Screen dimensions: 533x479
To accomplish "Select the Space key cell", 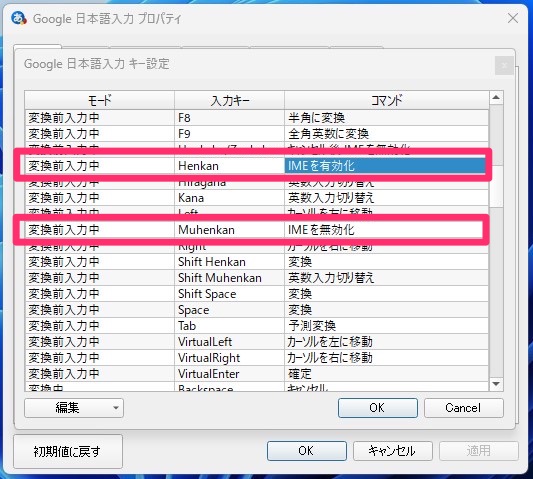I will click(x=229, y=310).
